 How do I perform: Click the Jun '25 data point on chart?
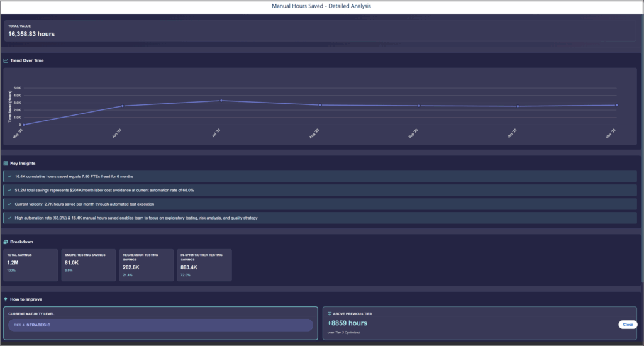click(x=123, y=106)
